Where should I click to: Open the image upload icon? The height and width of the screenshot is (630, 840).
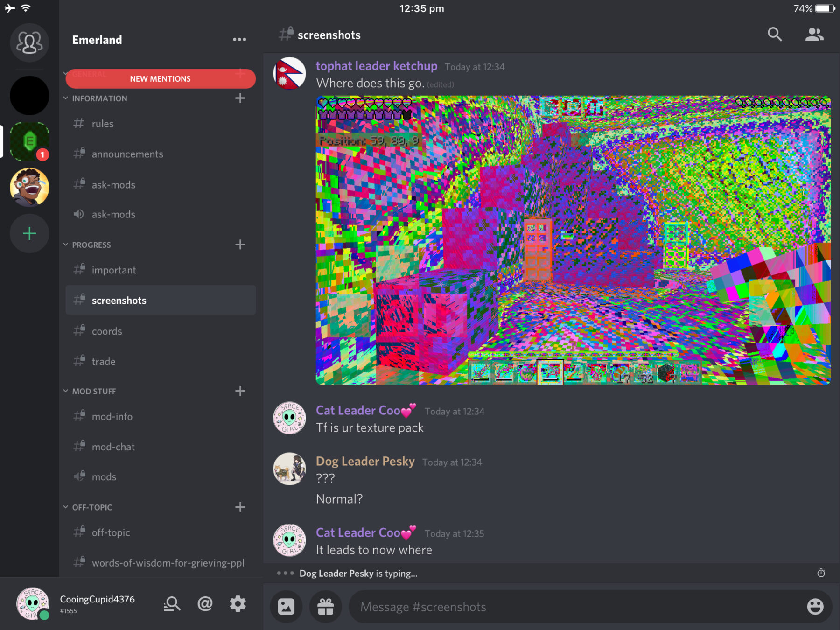coord(286,607)
